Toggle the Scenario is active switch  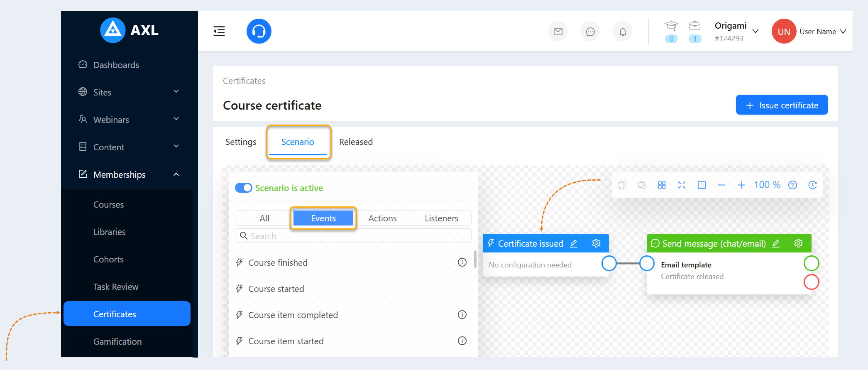click(244, 188)
